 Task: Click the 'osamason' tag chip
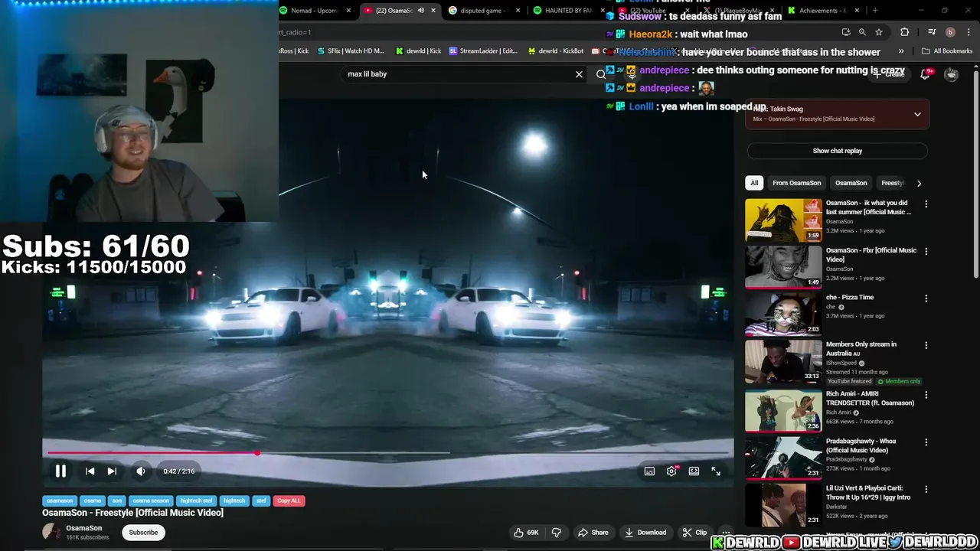coord(60,500)
